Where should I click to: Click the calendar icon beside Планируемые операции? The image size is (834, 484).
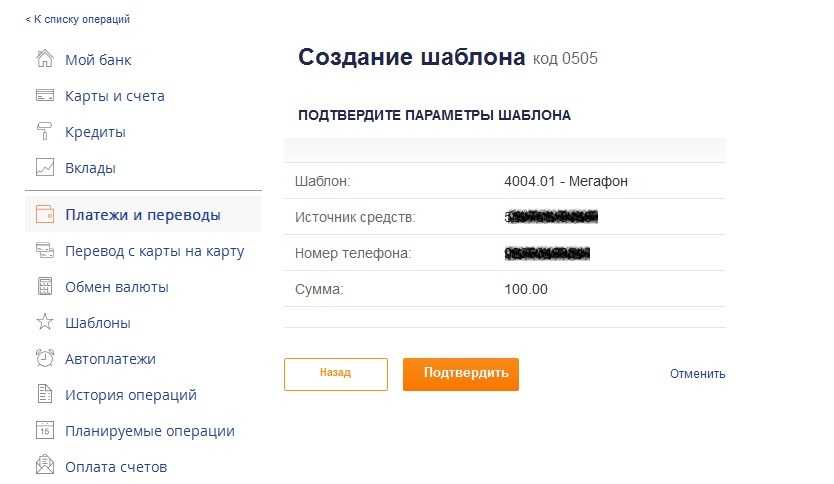pyautogui.click(x=44, y=431)
